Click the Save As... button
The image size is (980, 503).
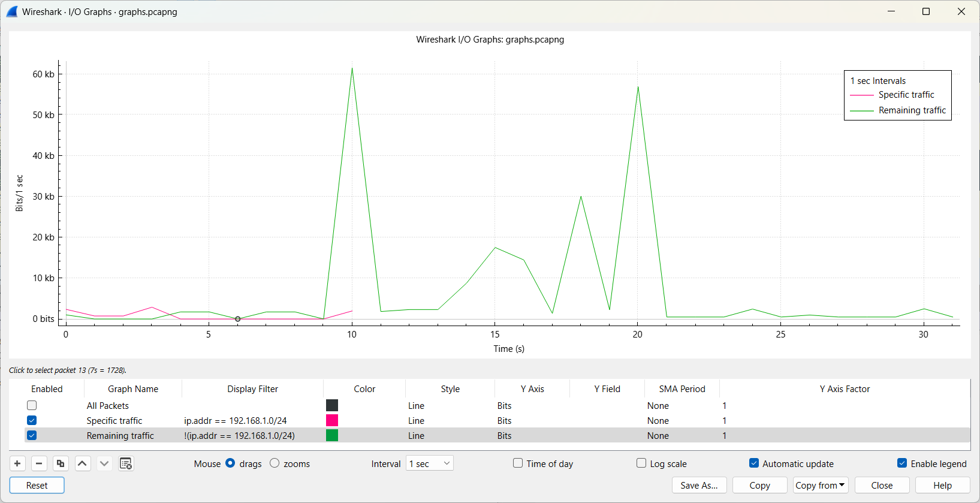(699, 486)
